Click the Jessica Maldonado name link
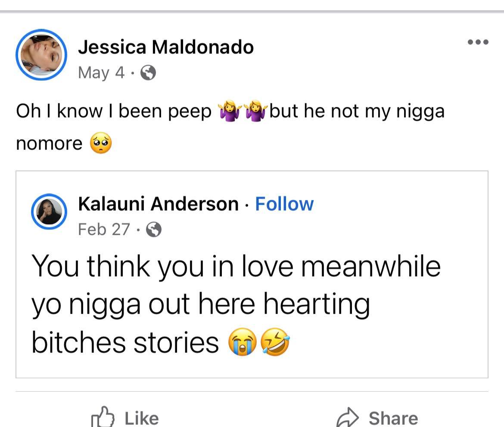This screenshot has width=504, height=427. click(165, 47)
